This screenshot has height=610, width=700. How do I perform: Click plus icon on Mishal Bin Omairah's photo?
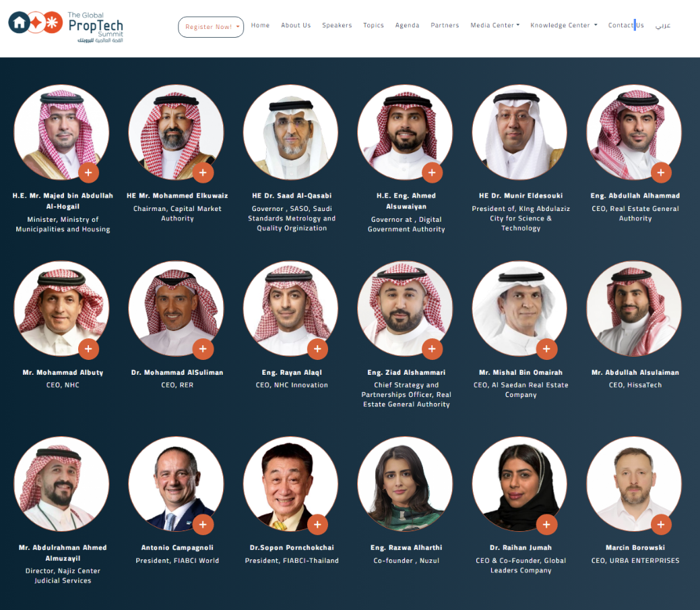tap(546, 349)
